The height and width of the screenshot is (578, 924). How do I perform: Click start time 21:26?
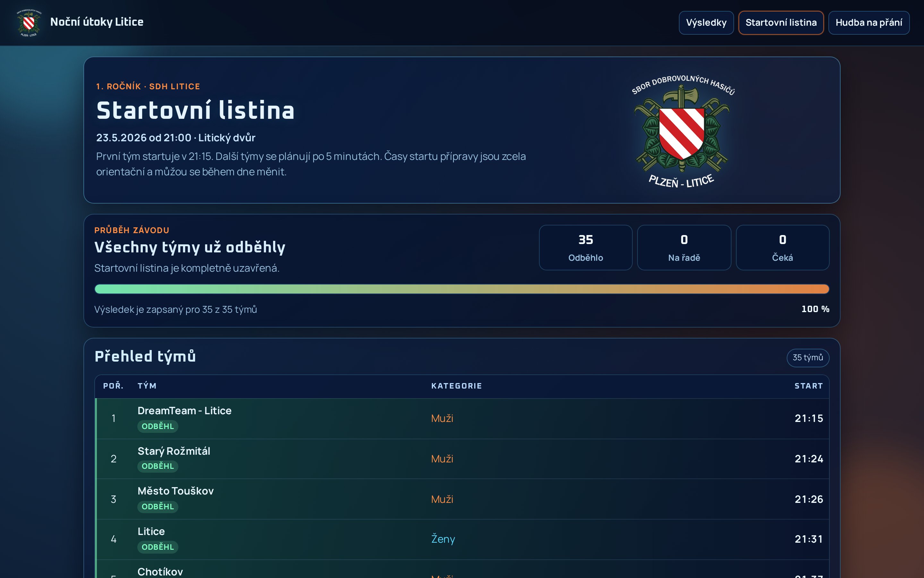click(x=809, y=499)
